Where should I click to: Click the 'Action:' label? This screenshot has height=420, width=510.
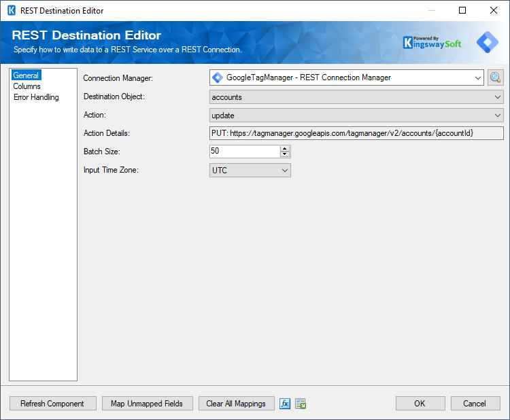click(95, 115)
